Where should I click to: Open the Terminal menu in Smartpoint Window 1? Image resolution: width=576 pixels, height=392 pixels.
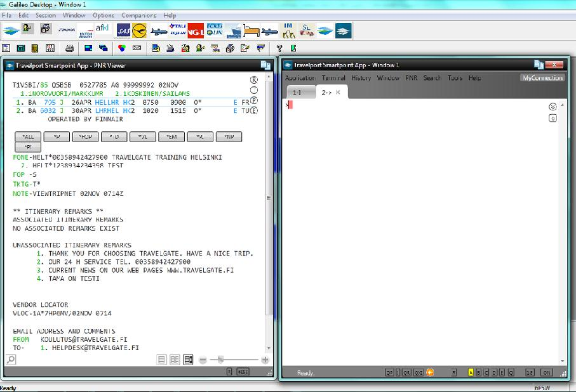point(333,78)
